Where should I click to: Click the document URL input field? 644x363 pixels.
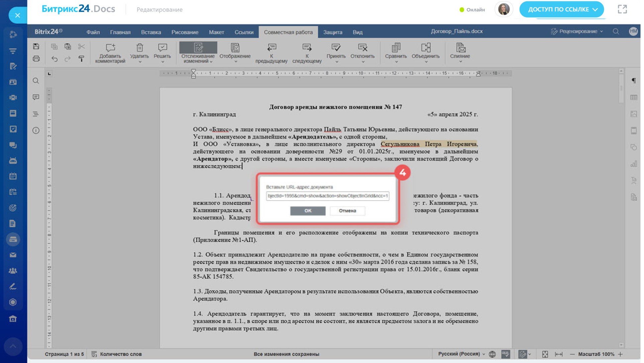327,196
